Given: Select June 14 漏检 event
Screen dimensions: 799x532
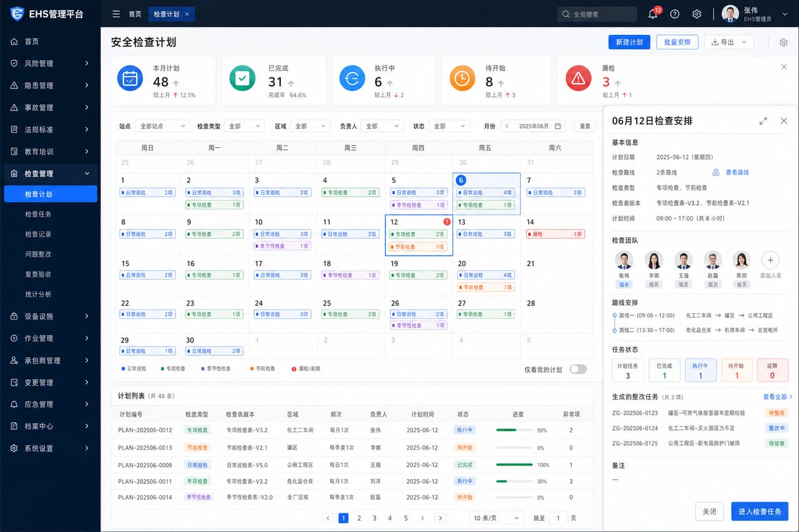Looking at the screenshot, I should 555,234.
